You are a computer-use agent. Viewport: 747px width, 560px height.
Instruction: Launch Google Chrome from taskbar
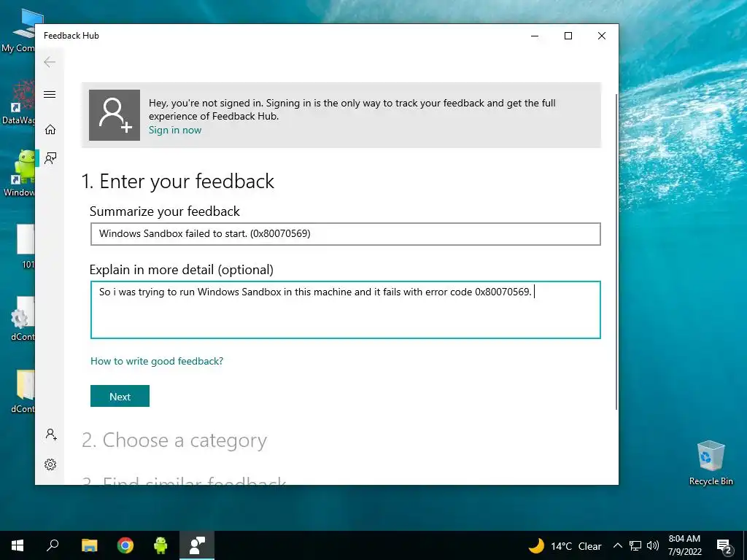[125, 545]
